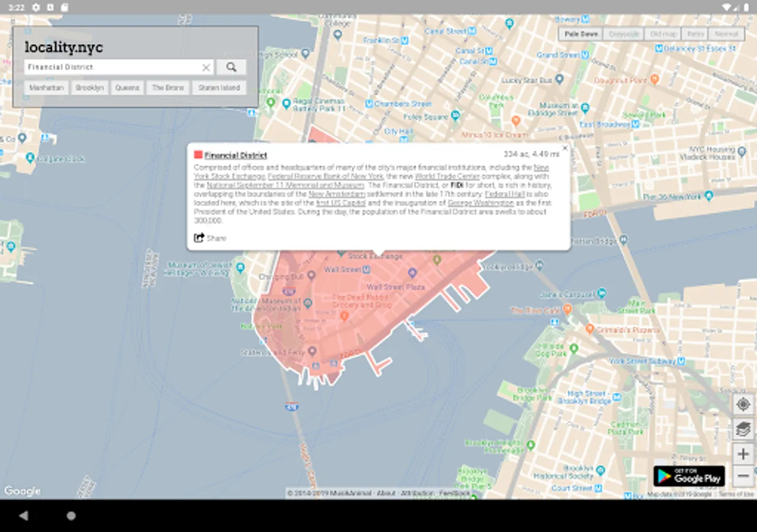Click the red Financial District color swatch

tap(198, 155)
